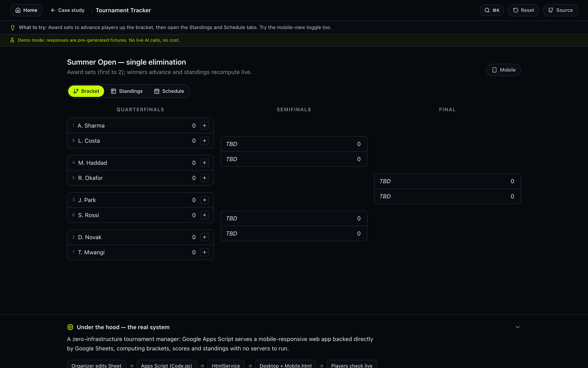Open the command search ⌘K
This screenshot has height=368, width=588.
(492, 10)
